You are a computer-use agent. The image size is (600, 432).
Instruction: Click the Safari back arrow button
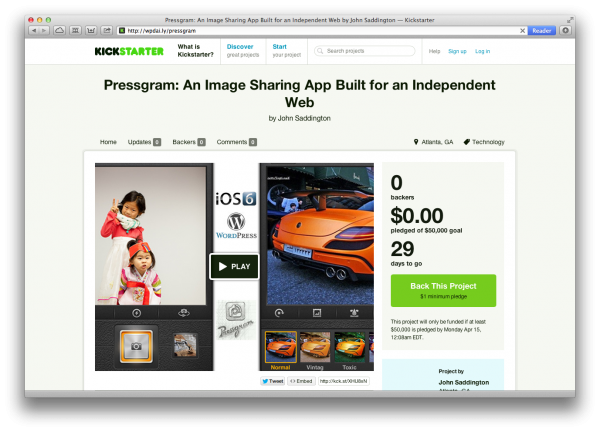coord(34,30)
